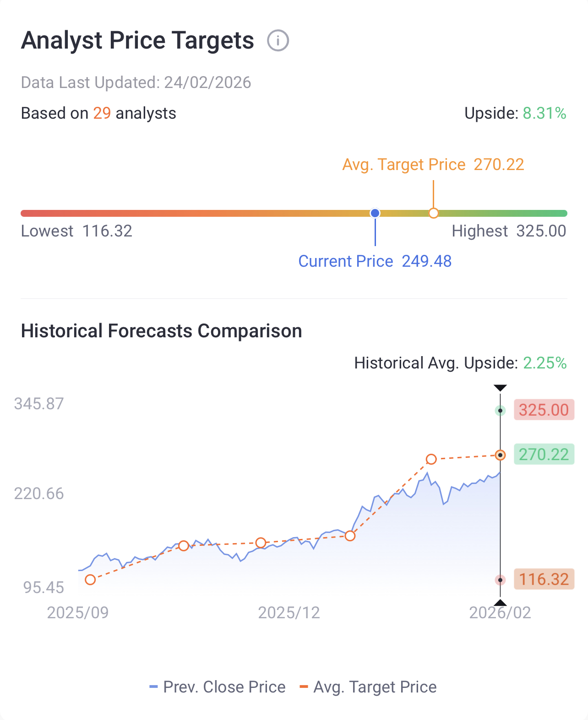Click the green highest-target dot on cursor line
This screenshot has height=720, width=588.
[501, 411]
